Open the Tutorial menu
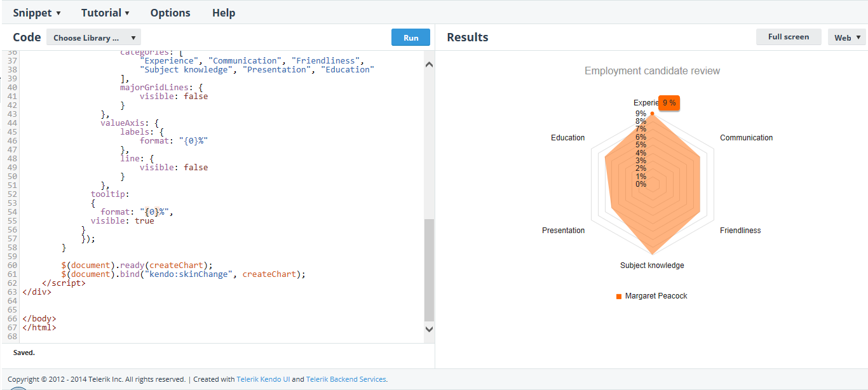Viewport: 868px width, 390px height. click(105, 13)
